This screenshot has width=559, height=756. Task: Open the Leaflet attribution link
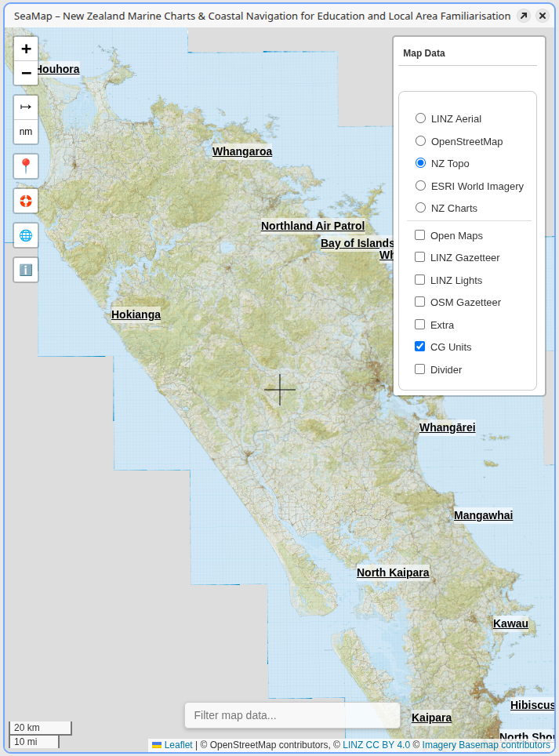178,745
